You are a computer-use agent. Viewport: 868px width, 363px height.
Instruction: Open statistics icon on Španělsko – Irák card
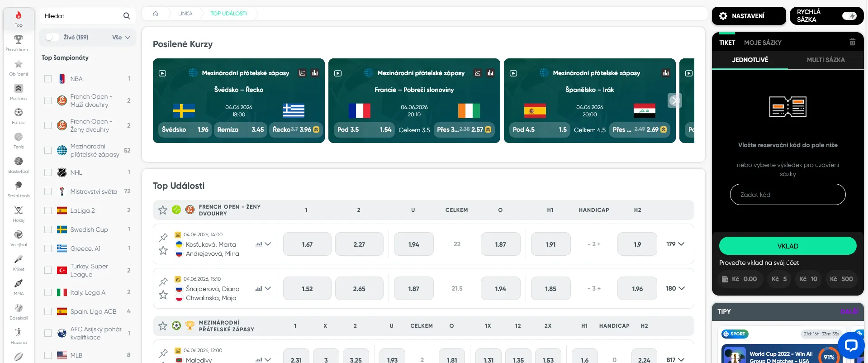[666, 73]
